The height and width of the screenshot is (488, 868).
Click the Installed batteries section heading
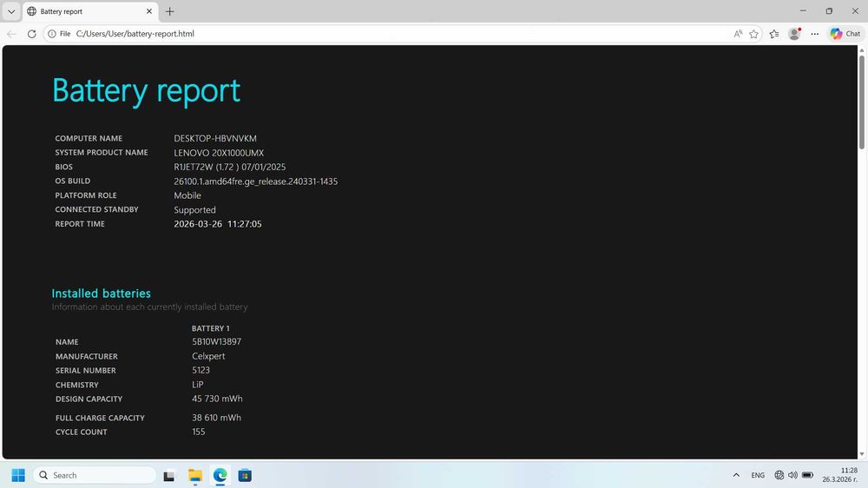[x=101, y=293]
